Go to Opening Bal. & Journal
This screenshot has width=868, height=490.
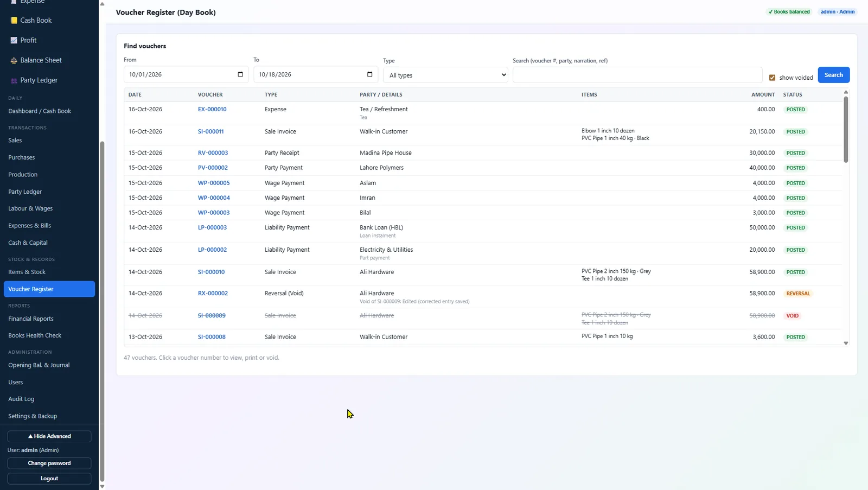click(x=39, y=365)
